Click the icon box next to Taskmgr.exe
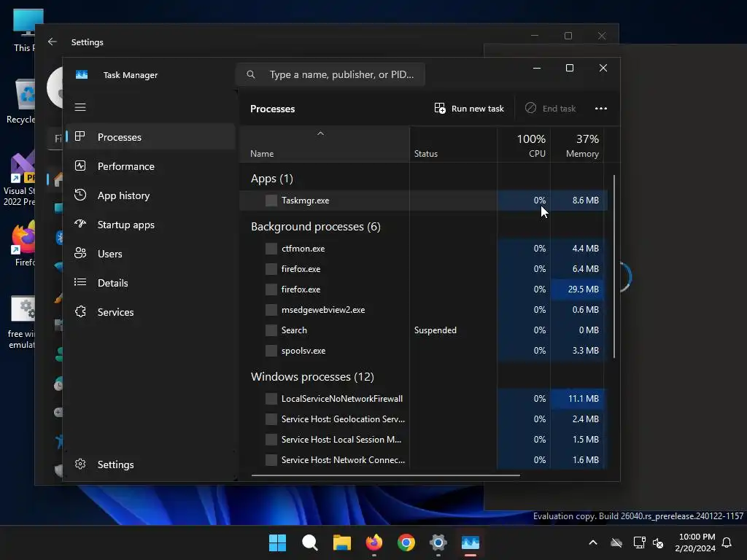Viewport: 747px width, 560px height. 271,201
